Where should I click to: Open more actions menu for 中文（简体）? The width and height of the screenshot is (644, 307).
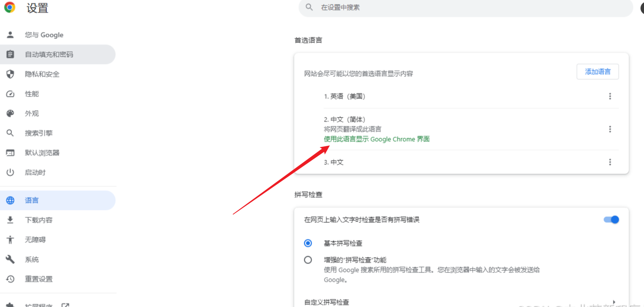(x=610, y=129)
